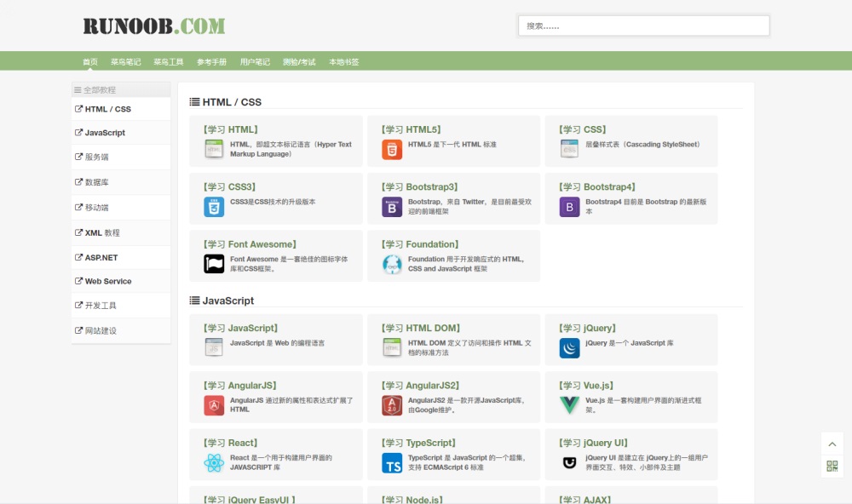Click the jQuery blue swirl icon
This screenshot has height=504, width=852.
coord(569,348)
